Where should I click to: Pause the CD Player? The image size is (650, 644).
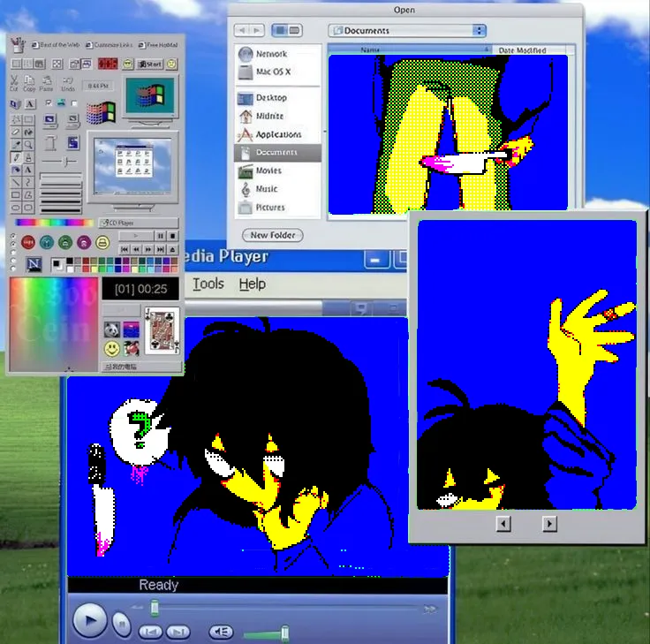coord(161,237)
